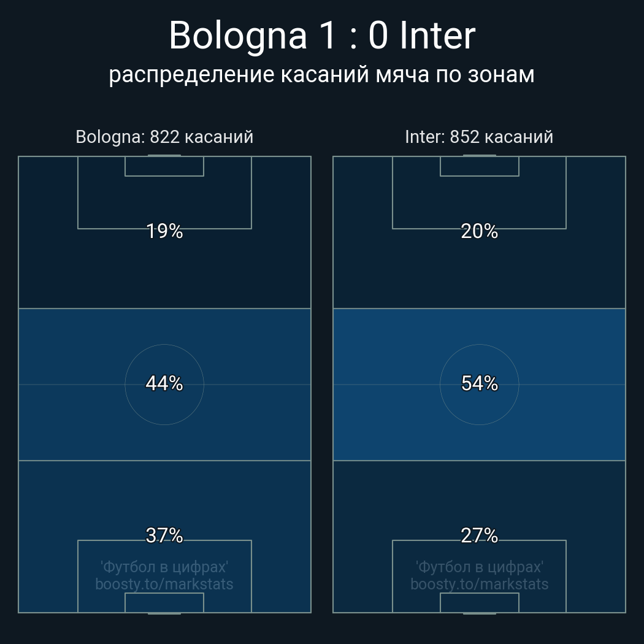644x644 pixels.
Task: Select the Russian subtitle about touch distribution
Action: coord(321,75)
